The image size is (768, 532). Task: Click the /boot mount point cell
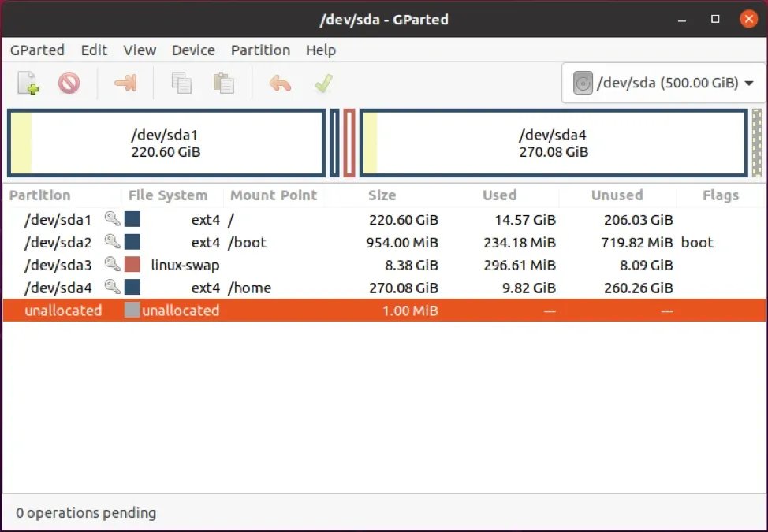tap(247, 242)
